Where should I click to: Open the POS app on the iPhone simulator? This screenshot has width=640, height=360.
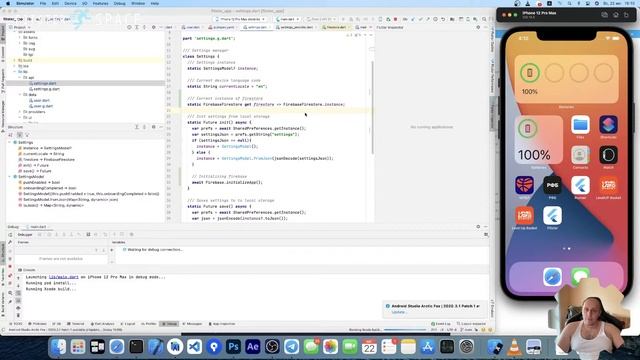(x=552, y=185)
